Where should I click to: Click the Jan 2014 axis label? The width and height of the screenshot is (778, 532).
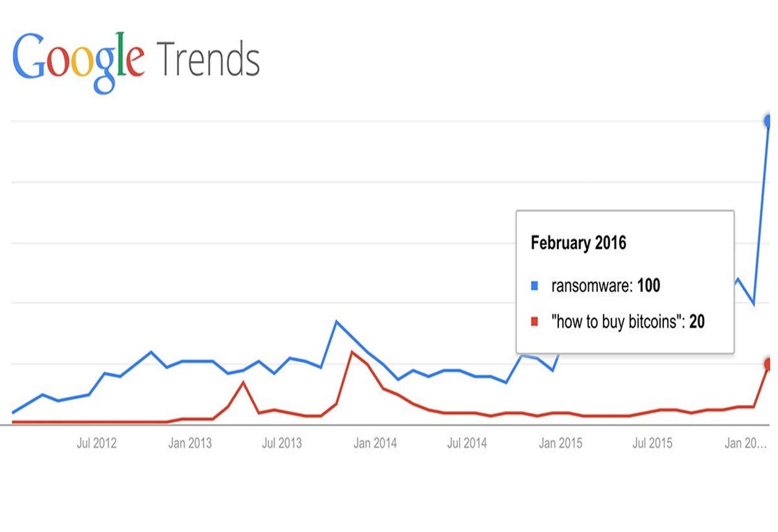[375, 443]
